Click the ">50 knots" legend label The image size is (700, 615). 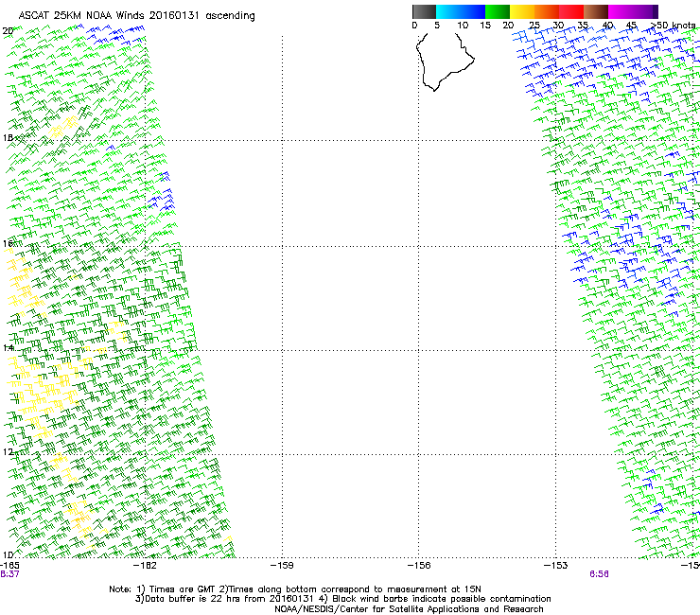coord(674,26)
